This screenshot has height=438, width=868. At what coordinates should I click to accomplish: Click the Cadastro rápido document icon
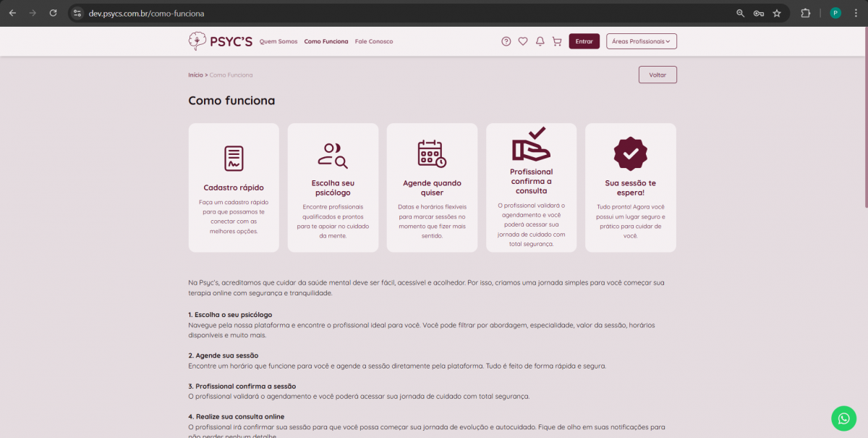234,158
